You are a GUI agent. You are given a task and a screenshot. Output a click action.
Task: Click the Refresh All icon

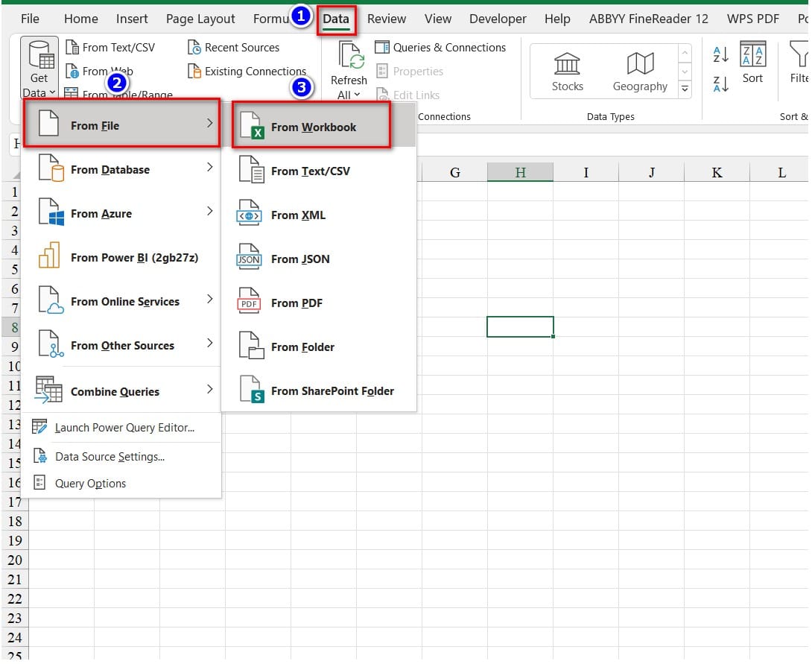click(349, 58)
